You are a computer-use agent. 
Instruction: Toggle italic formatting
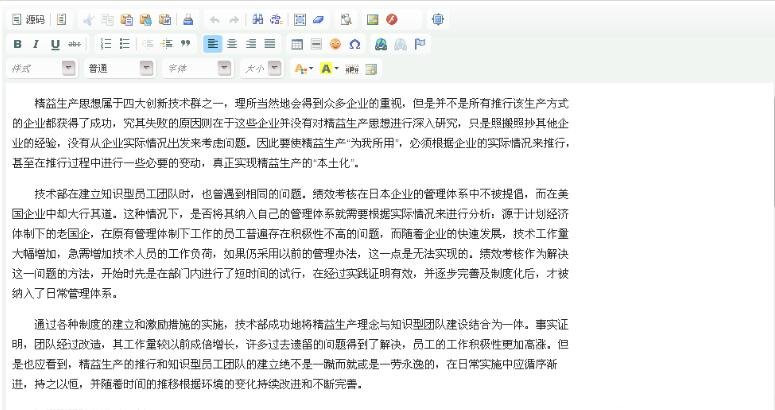[37, 44]
